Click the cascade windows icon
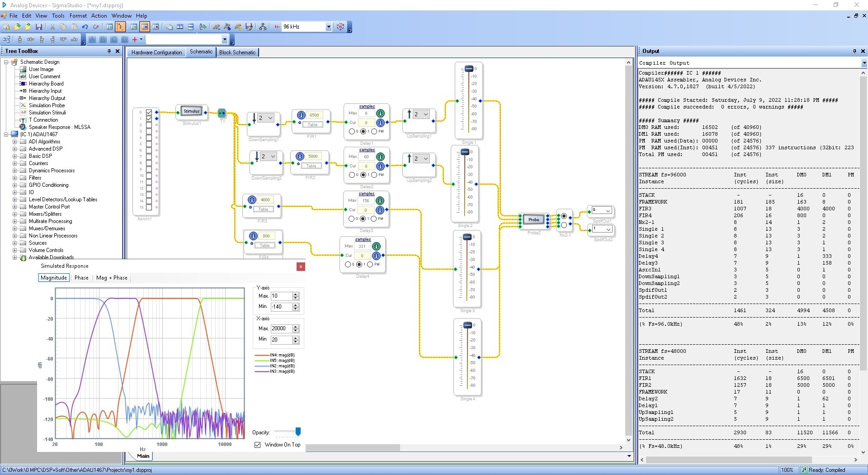Image resolution: width=868 pixels, height=475 pixels. coord(169,27)
